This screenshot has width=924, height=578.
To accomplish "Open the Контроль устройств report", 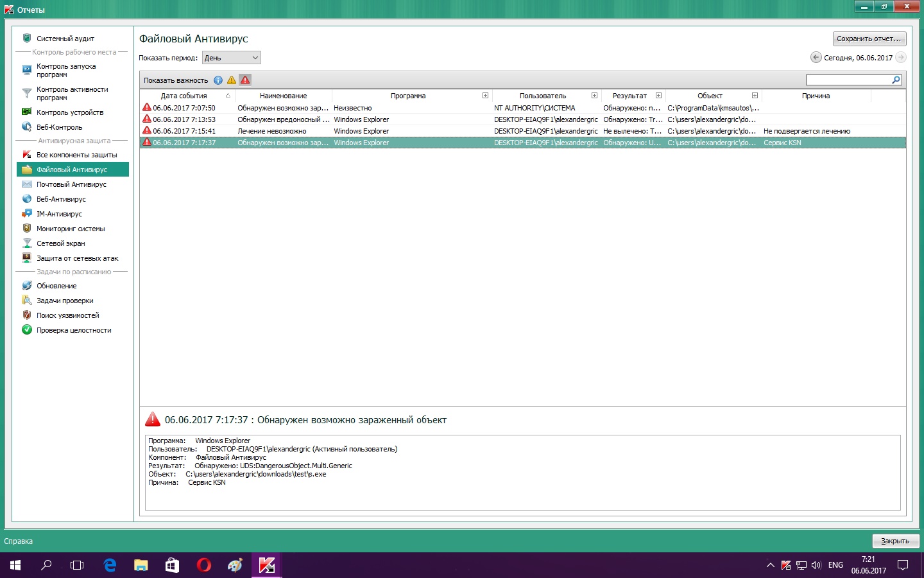I will [69, 112].
